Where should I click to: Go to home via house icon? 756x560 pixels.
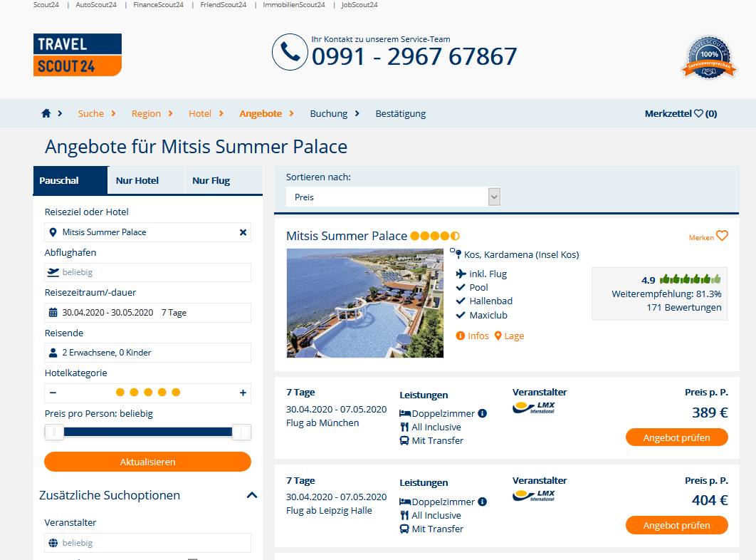[46, 113]
